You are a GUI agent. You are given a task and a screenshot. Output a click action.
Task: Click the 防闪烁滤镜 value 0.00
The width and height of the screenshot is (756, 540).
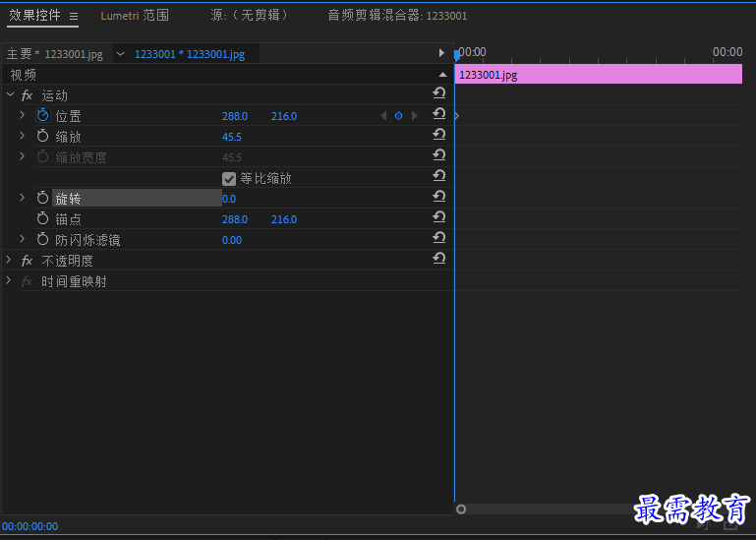pyautogui.click(x=232, y=240)
